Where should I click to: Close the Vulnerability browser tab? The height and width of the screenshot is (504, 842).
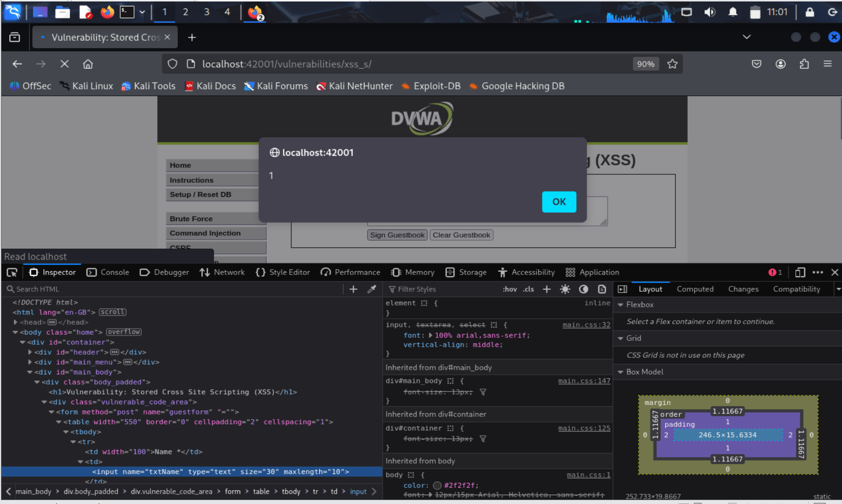tap(168, 37)
